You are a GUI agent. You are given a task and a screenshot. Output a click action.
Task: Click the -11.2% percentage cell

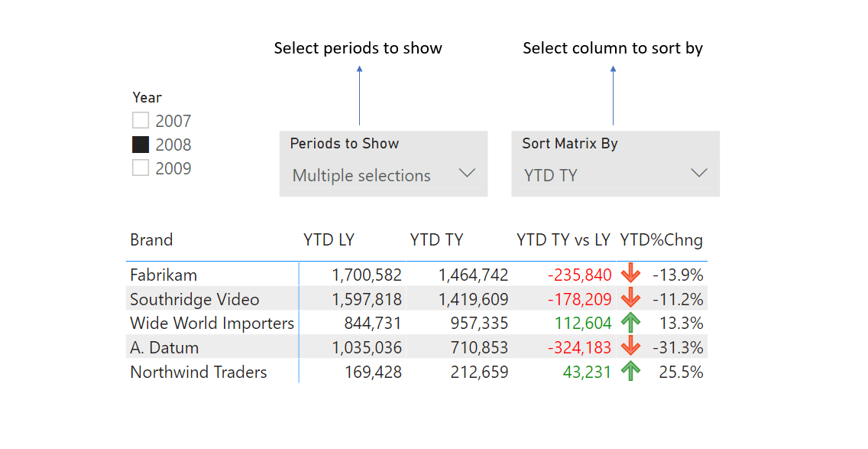678,299
